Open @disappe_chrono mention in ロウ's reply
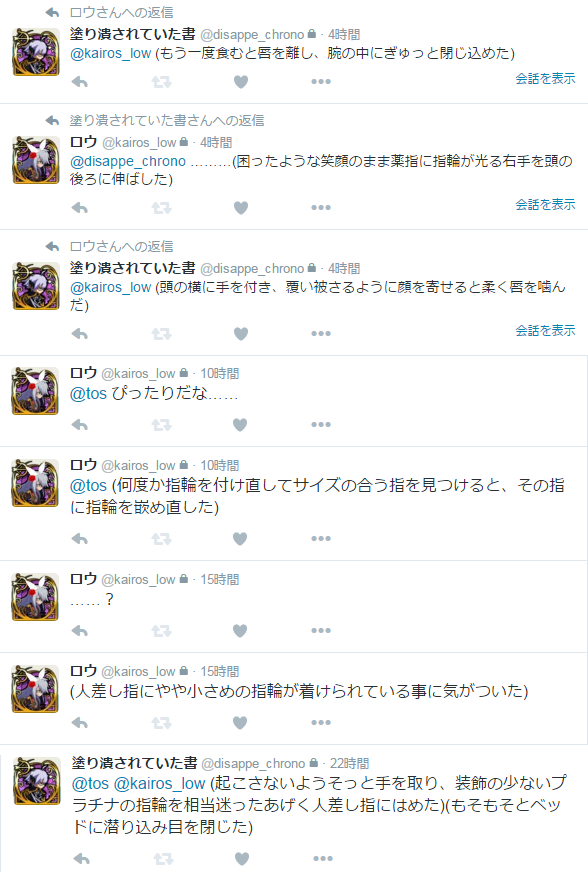This screenshot has width=588, height=880. (128, 161)
